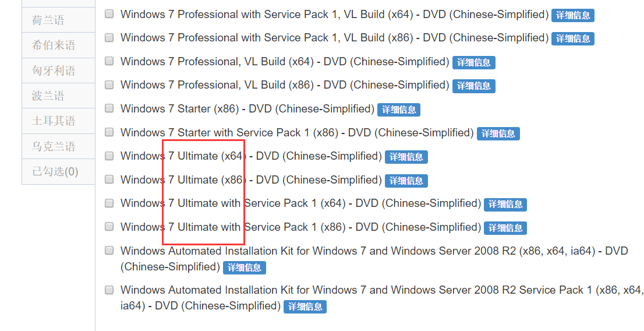
Task: Click 详细信息 for Windows 7 Ultimate (x64)
Action: pos(406,157)
